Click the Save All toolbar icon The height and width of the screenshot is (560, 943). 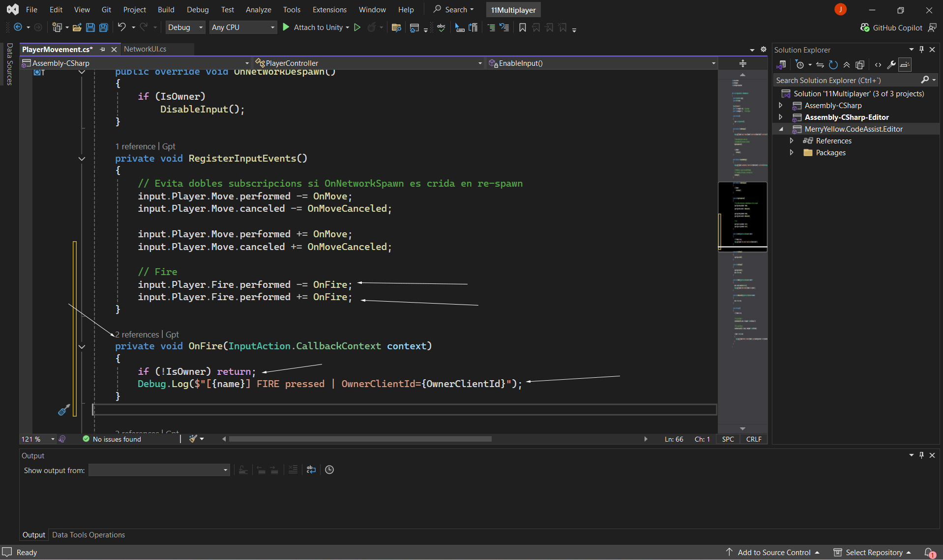click(x=103, y=28)
